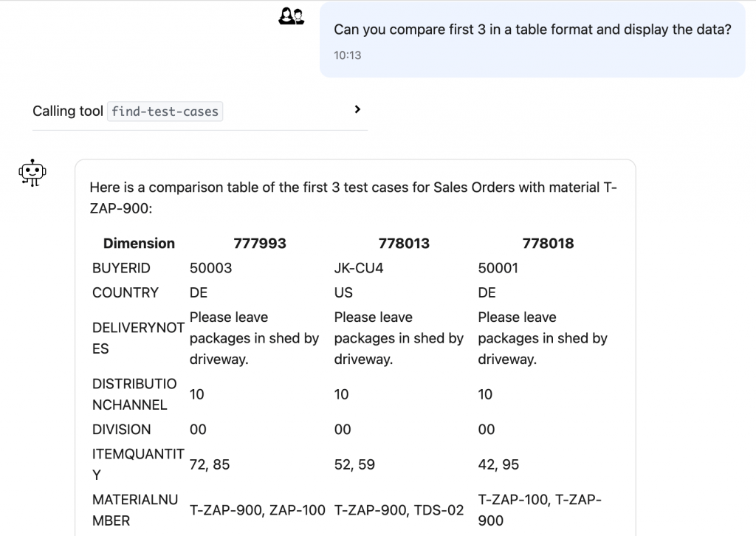Click the "Calling tool" text

pyautogui.click(x=68, y=111)
